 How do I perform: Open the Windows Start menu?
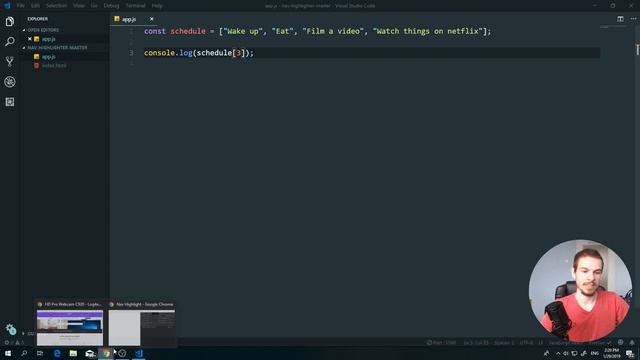8,353
